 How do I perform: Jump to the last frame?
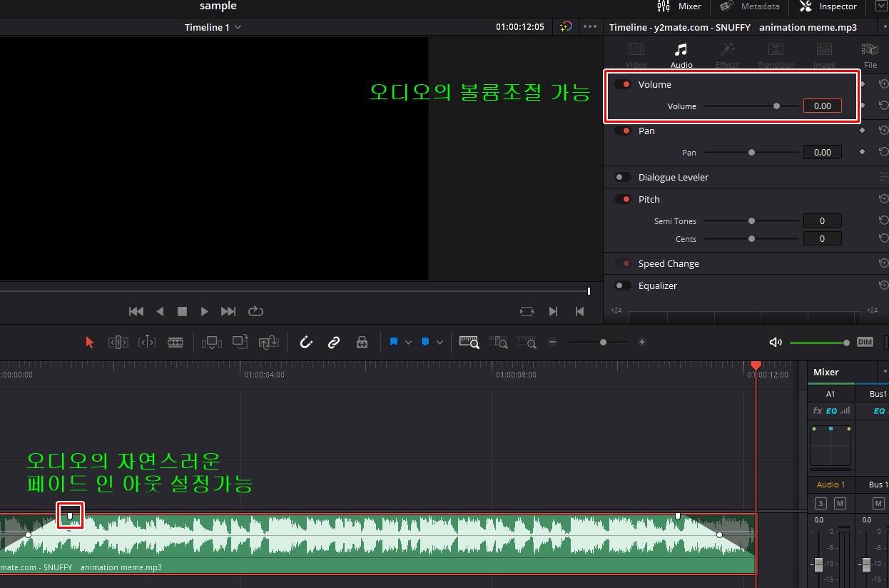(228, 311)
